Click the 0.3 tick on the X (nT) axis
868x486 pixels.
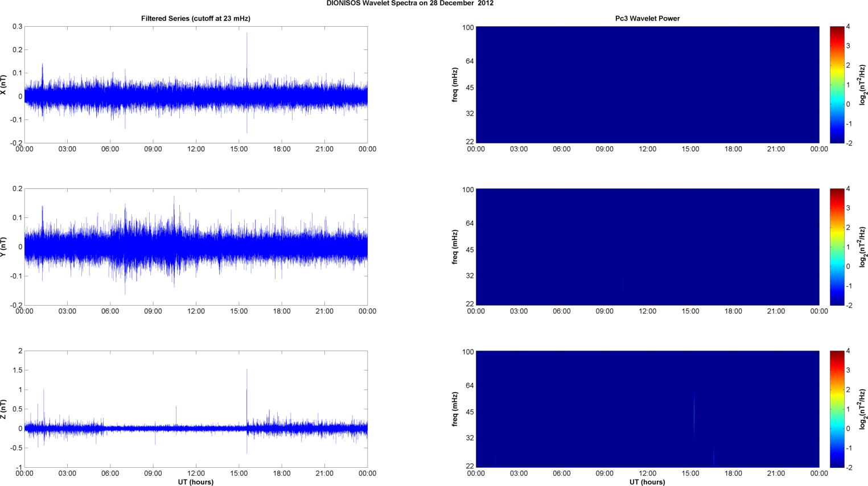pyautogui.click(x=17, y=27)
